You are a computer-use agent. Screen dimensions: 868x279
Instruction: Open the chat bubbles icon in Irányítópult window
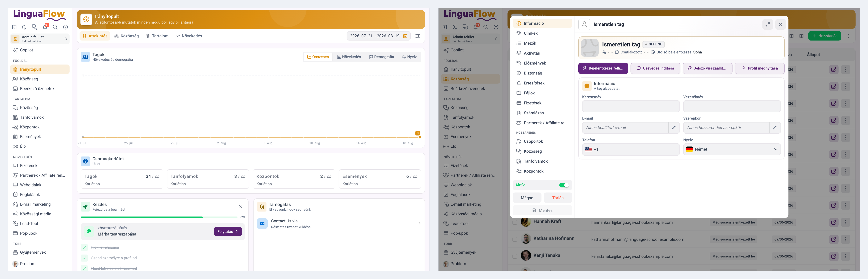[35, 27]
